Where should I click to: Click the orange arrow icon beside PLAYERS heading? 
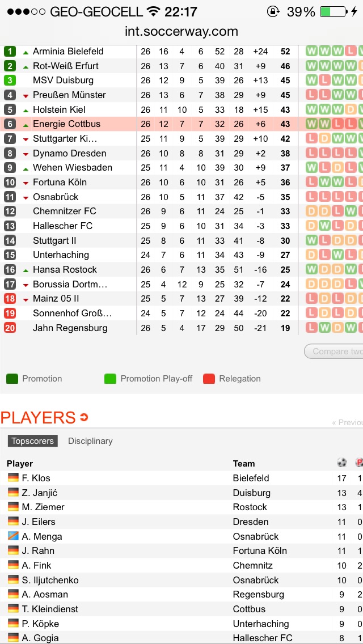85,418
